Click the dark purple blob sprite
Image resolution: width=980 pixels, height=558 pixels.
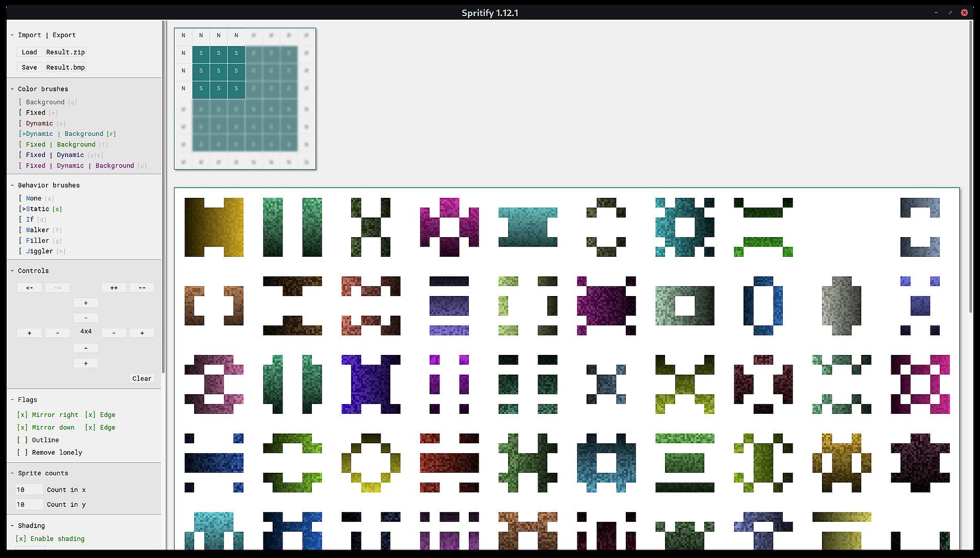click(920, 463)
